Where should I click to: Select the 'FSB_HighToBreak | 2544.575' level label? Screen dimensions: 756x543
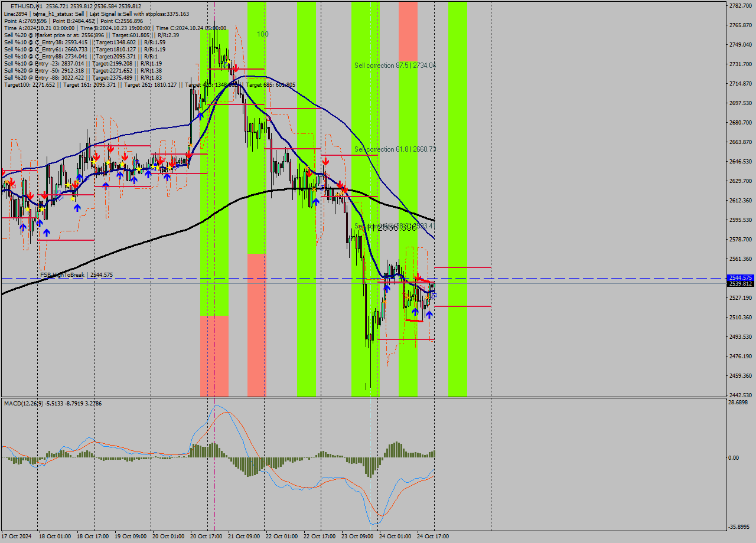click(x=76, y=275)
